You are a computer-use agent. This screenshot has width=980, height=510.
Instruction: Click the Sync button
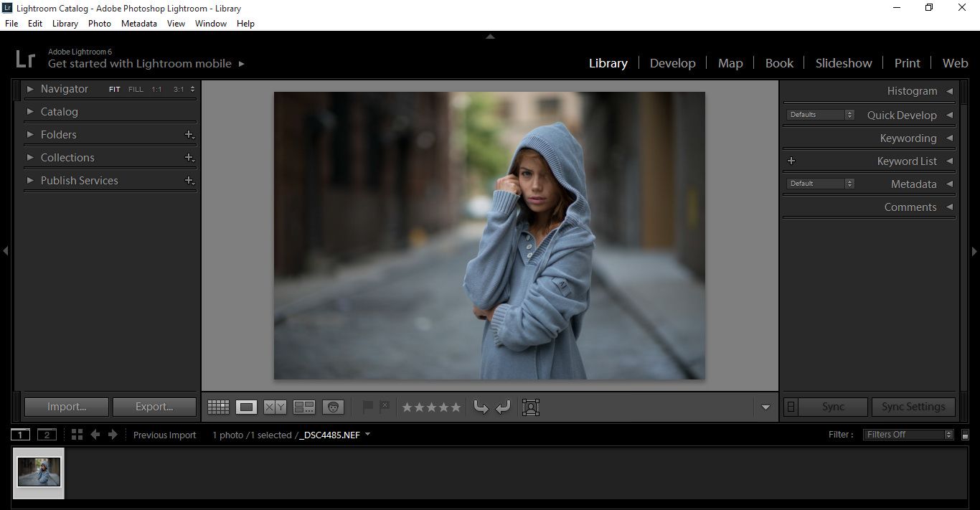(x=833, y=407)
